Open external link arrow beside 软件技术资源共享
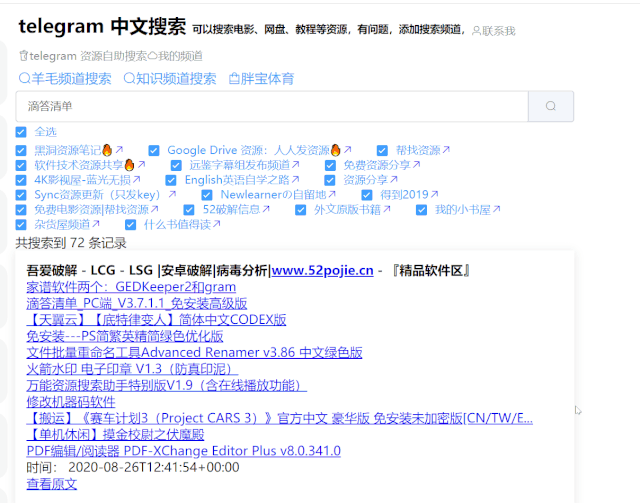640x503 pixels. pyautogui.click(x=141, y=165)
